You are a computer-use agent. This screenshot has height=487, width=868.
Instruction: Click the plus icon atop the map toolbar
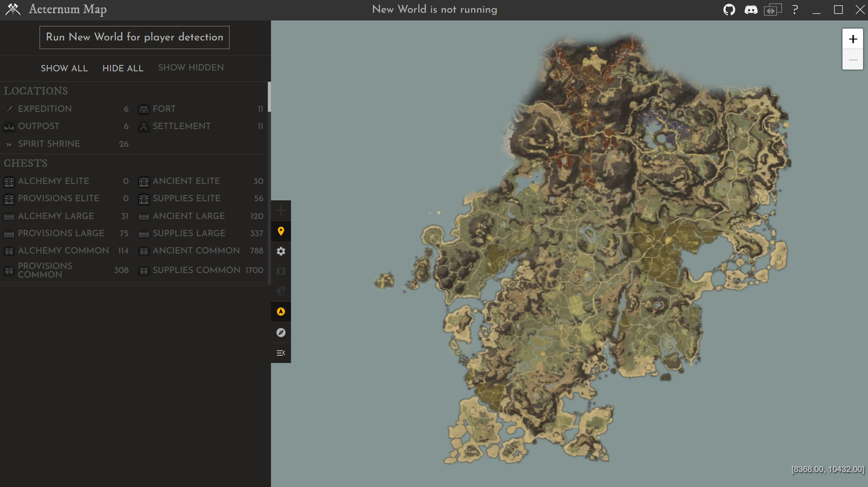(x=281, y=210)
